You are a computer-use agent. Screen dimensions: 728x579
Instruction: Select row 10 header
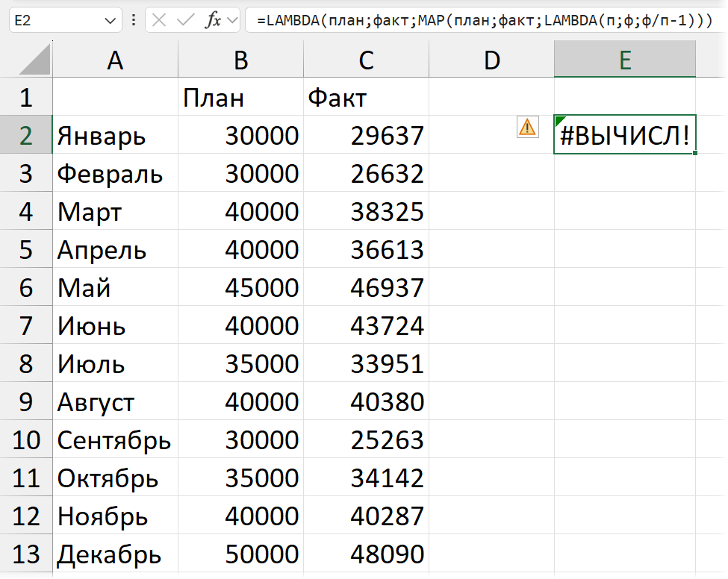click(26, 439)
